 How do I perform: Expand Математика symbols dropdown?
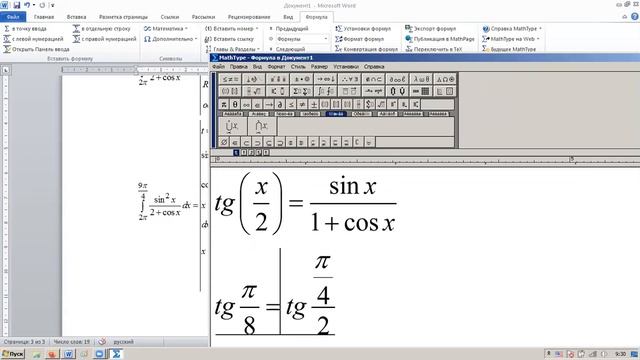coord(166,29)
